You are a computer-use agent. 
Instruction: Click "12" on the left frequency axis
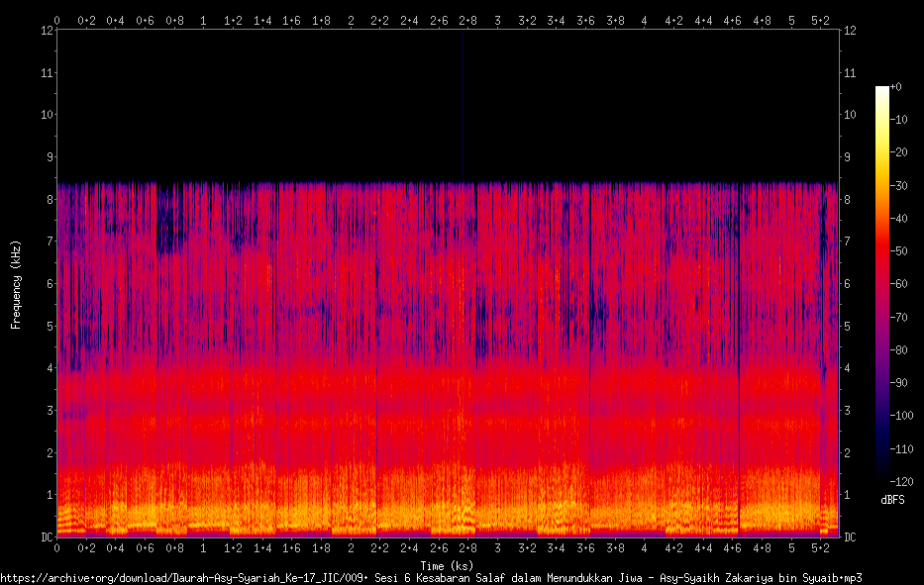pyautogui.click(x=47, y=30)
